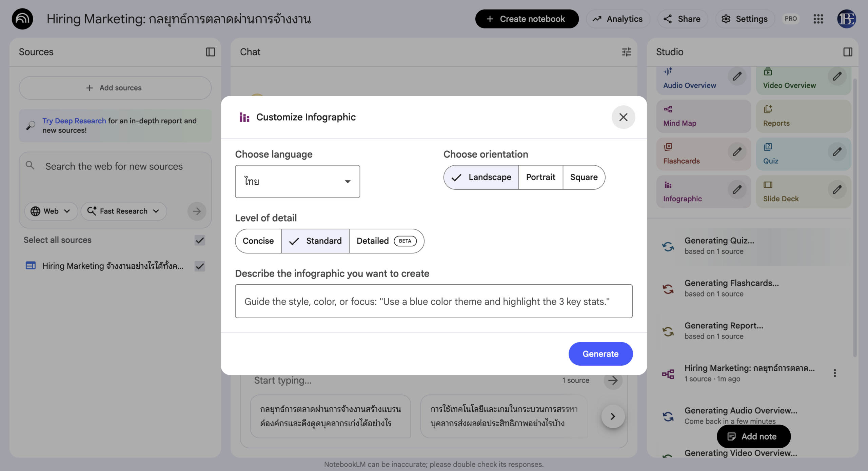Collapse the Studio panel icon
This screenshot has width=868, height=471.
pyautogui.click(x=848, y=52)
